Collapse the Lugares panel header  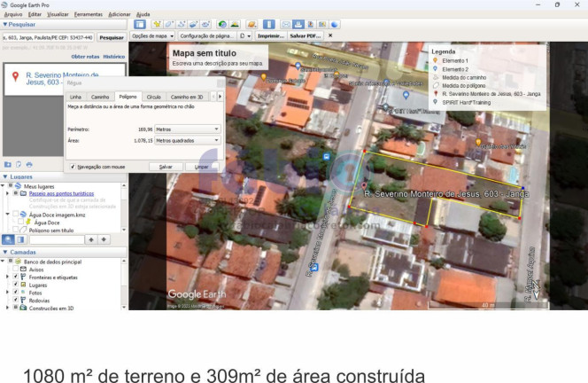5,176
